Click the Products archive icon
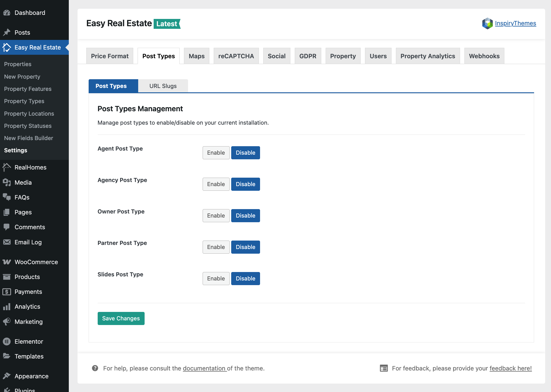 click(7, 277)
